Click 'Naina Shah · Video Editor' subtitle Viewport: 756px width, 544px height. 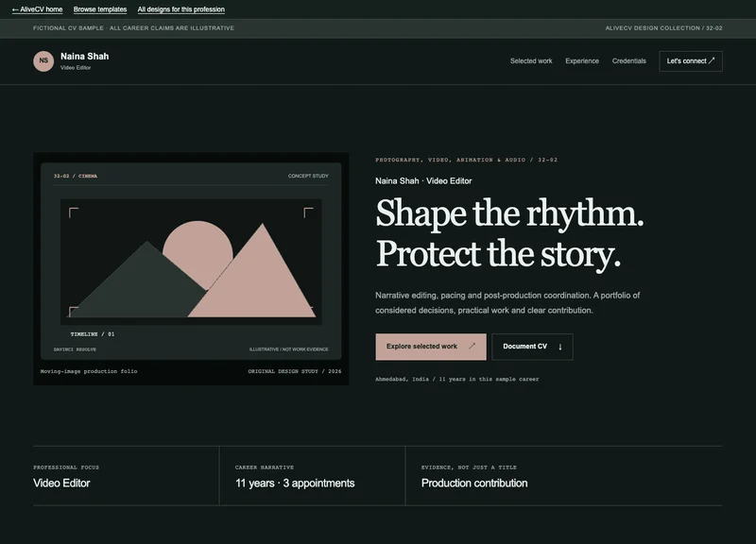[x=423, y=181]
